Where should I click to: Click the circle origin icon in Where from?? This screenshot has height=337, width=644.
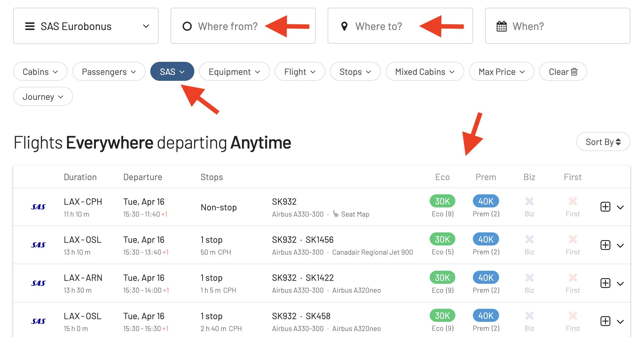click(x=187, y=26)
